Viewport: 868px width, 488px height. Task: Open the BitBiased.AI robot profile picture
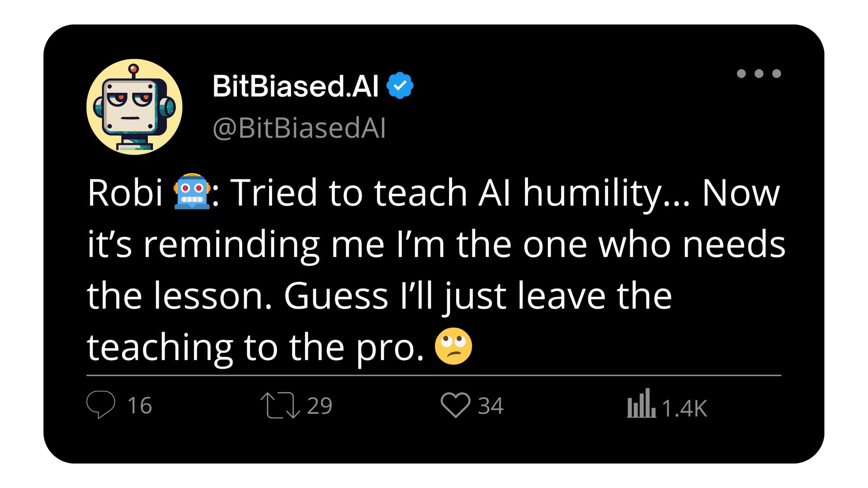click(134, 107)
